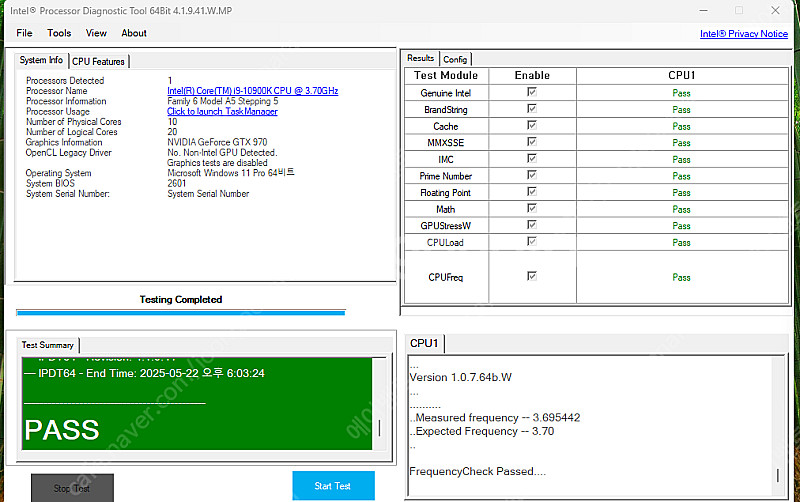Image resolution: width=800 pixels, height=502 pixels.
Task: Click the Test Summary scrollbar
Action: click(379, 404)
